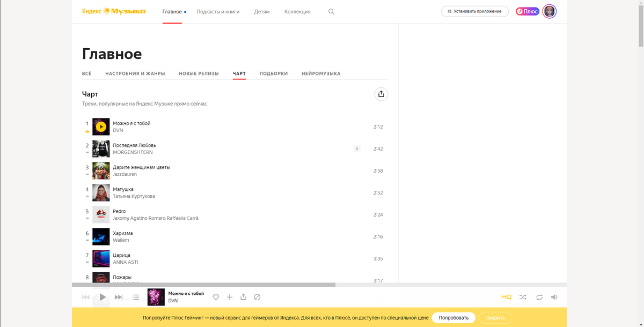Open Коллекция in top navigation
Screen dimensions: 644x327
tap(297, 11)
